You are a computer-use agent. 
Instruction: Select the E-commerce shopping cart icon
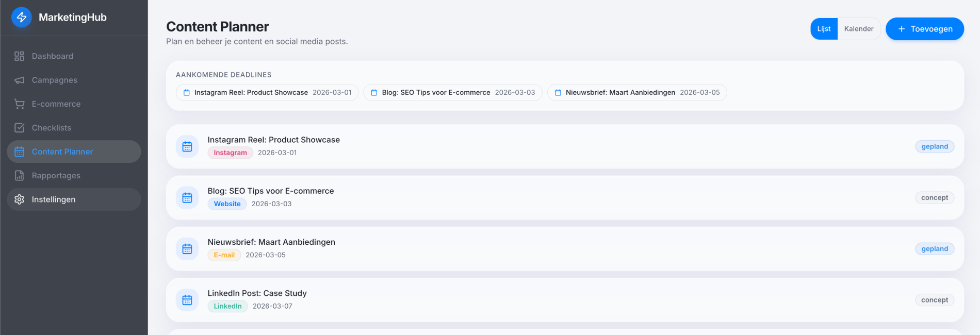pos(20,104)
